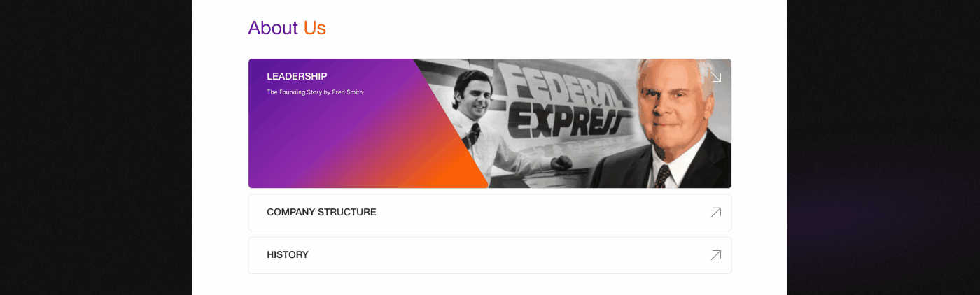
Task: Click the orange word "Us" in heading
Action: click(x=315, y=28)
